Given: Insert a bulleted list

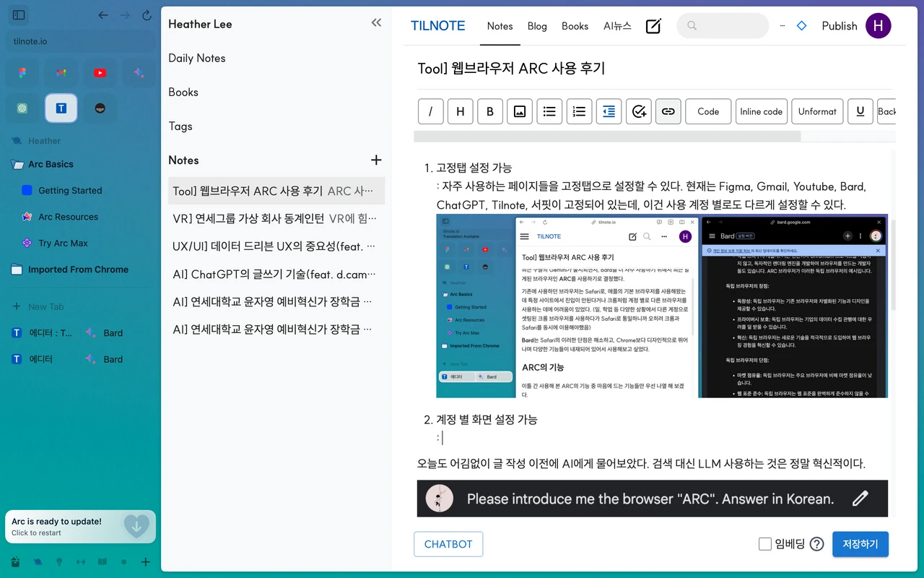Looking at the screenshot, I should coord(549,111).
